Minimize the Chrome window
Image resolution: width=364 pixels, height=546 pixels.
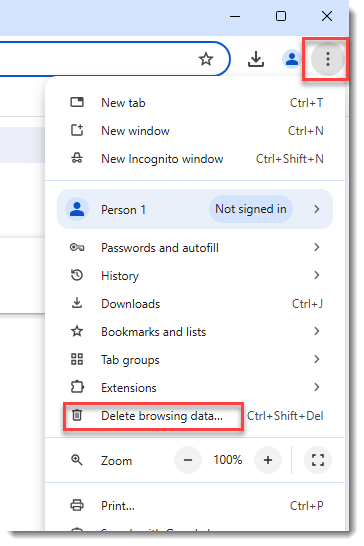coord(235,16)
